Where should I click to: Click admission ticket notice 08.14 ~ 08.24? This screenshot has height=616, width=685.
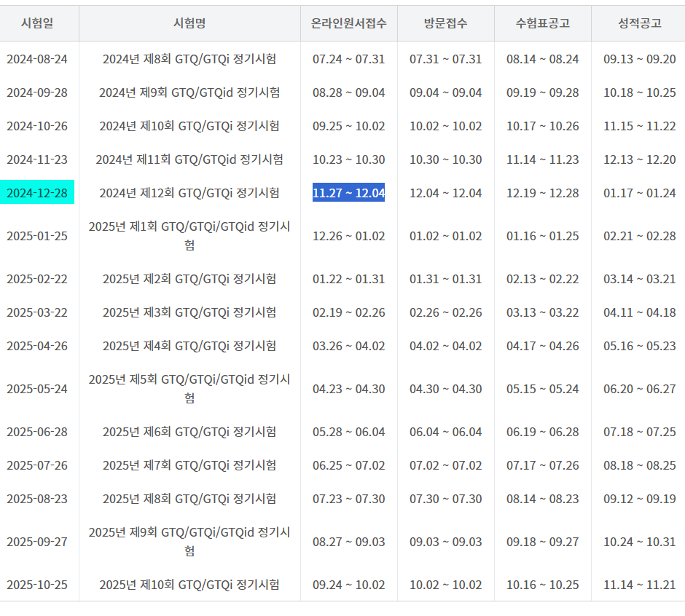tap(543, 59)
